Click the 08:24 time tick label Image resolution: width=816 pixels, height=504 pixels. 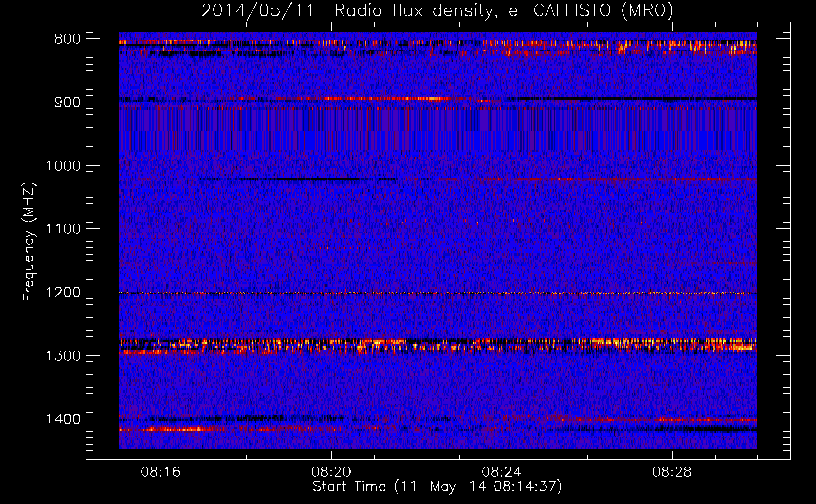(x=502, y=472)
